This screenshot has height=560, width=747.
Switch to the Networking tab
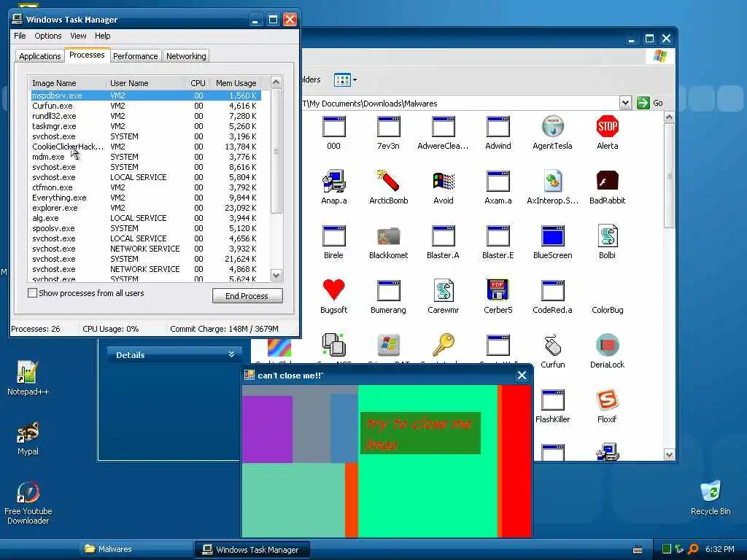click(186, 56)
